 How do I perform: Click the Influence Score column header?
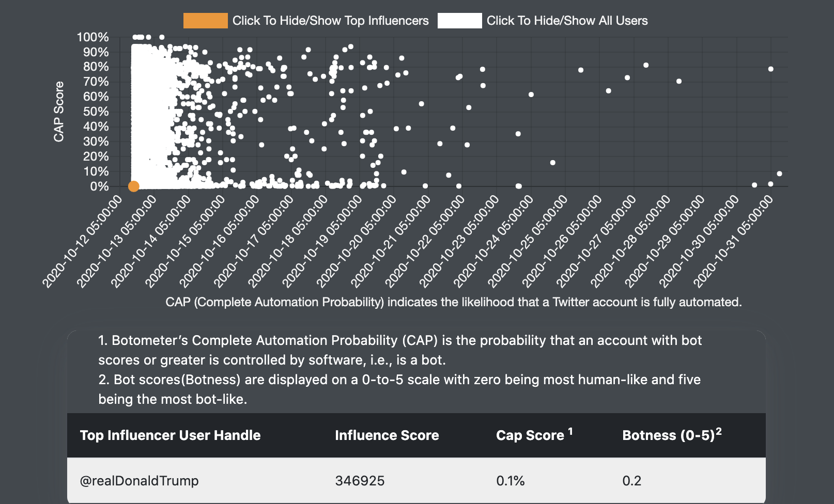pos(387,435)
